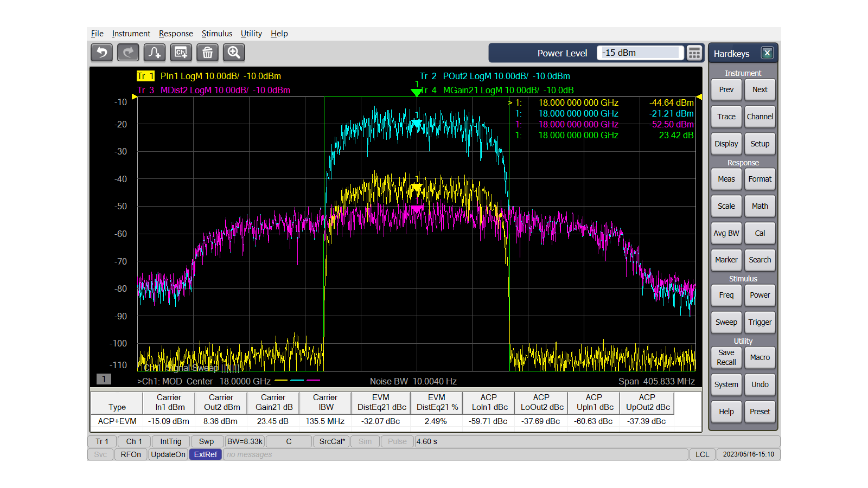Screen dimensions: 868x488
Task: Click the Prev hardkey
Action: pyautogui.click(x=726, y=89)
